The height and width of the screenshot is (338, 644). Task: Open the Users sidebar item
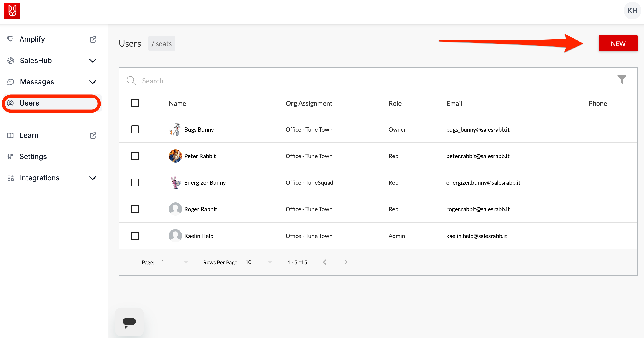[29, 103]
